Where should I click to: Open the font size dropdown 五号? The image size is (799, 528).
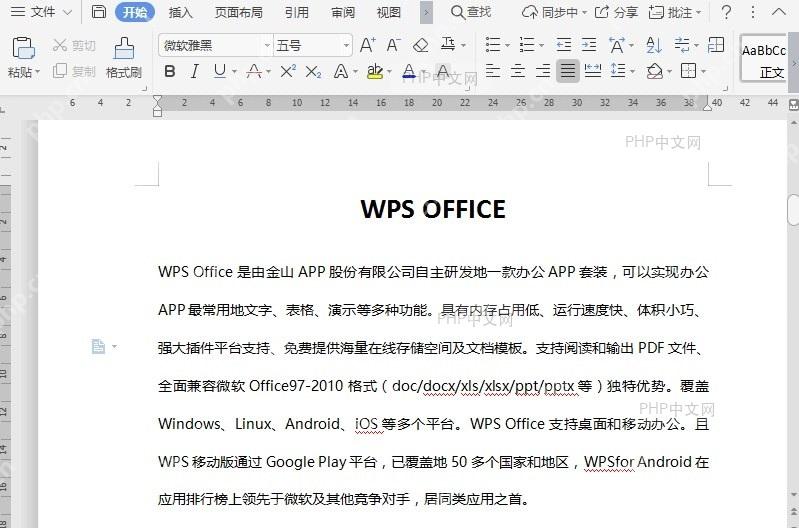[x=347, y=46]
